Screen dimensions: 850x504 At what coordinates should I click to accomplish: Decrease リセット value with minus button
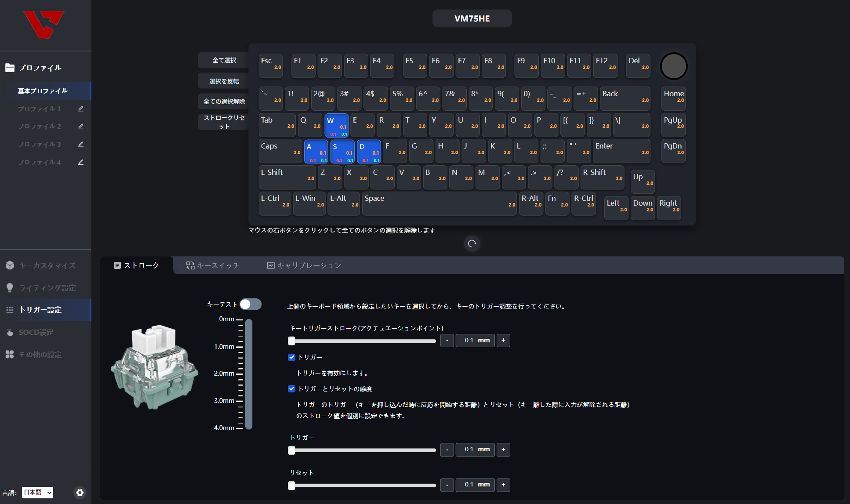click(447, 485)
